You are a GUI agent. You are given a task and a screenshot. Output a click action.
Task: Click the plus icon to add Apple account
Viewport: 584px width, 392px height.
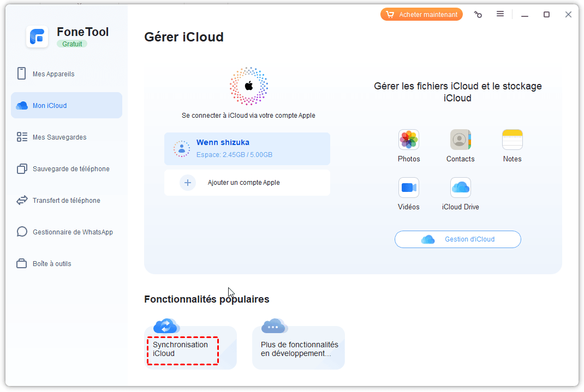[x=187, y=183]
